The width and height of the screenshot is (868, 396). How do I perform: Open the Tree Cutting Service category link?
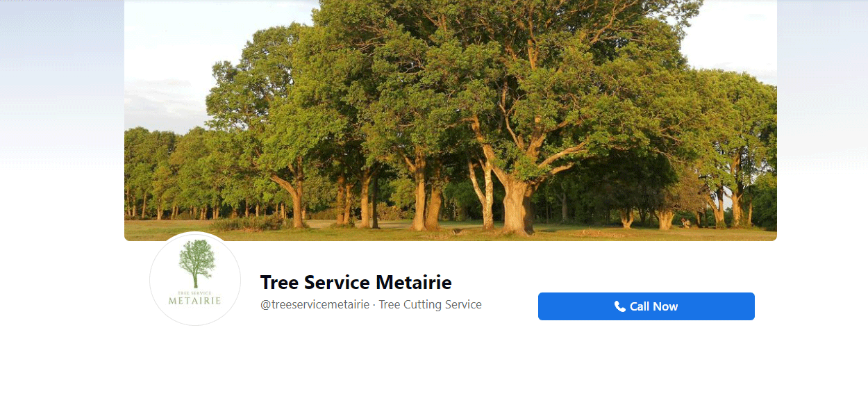tap(430, 304)
